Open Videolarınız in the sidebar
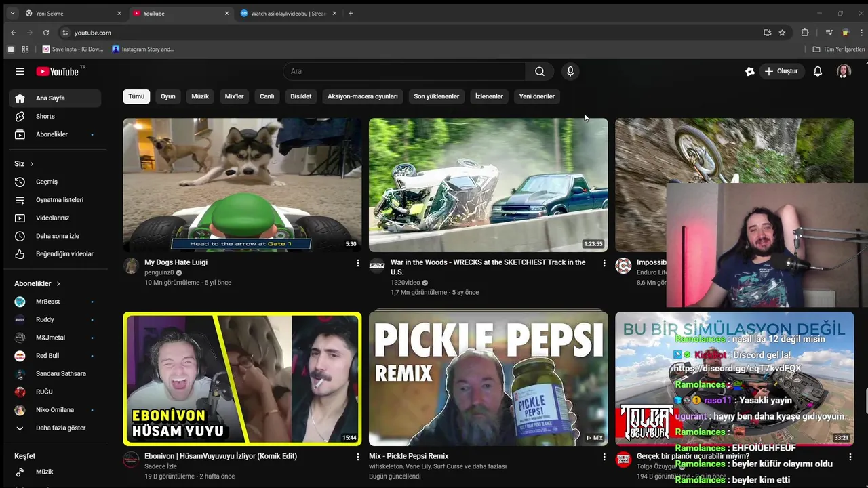This screenshot has height=488, width=868. pyautogui.click(x=55, y=218)
